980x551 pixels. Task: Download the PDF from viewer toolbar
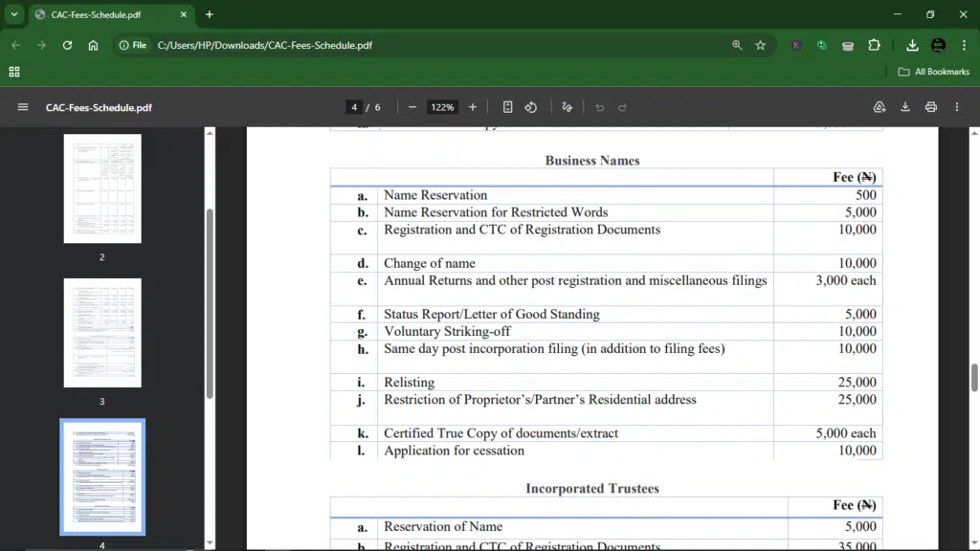pos(905,107)
